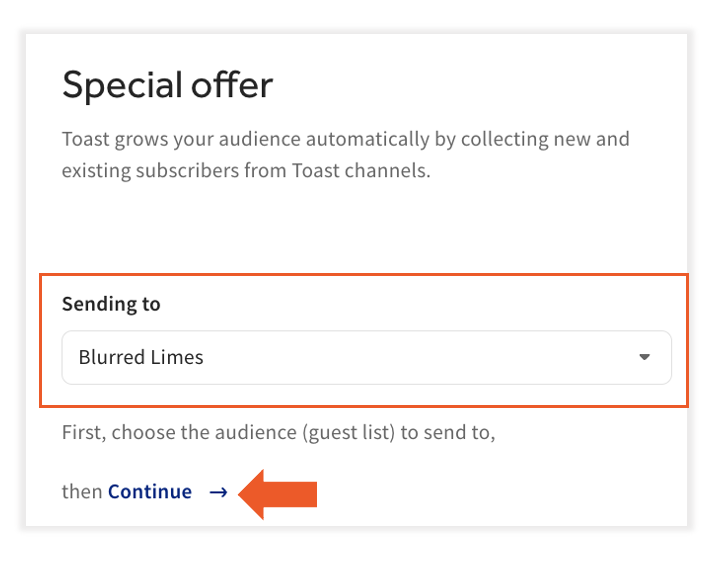712x566 pixels.
Task: Click the word "Toast" starting the description
Action: coord(86,138)
